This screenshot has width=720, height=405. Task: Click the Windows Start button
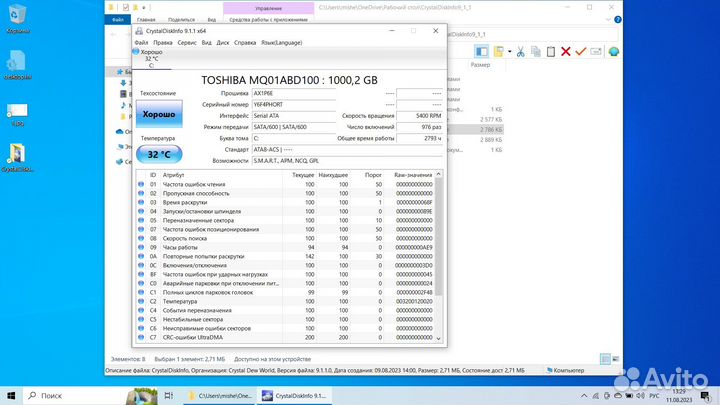point(11,395)
